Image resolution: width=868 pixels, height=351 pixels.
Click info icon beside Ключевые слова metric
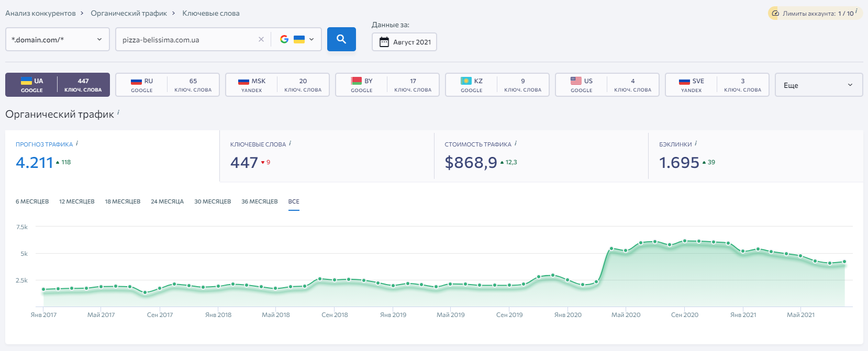tap(290, 143)
